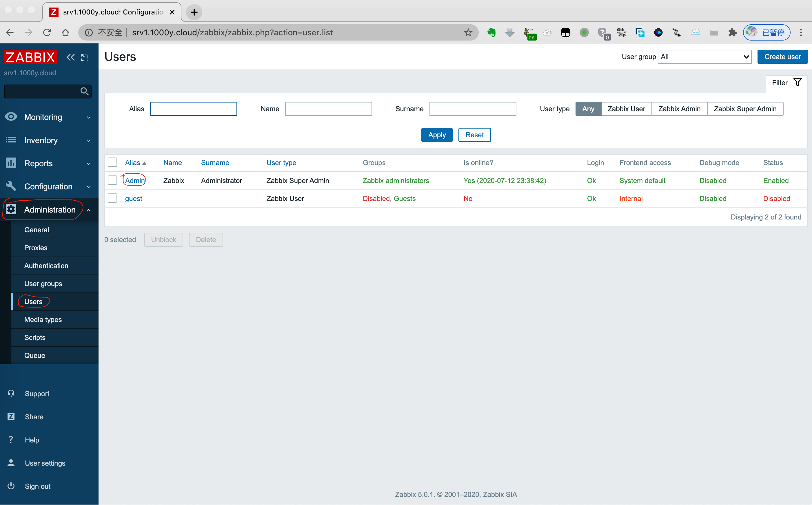Open the Zabbix SIA footer link
The width and height of the screenshot is (812, 505).
(500, 495)
